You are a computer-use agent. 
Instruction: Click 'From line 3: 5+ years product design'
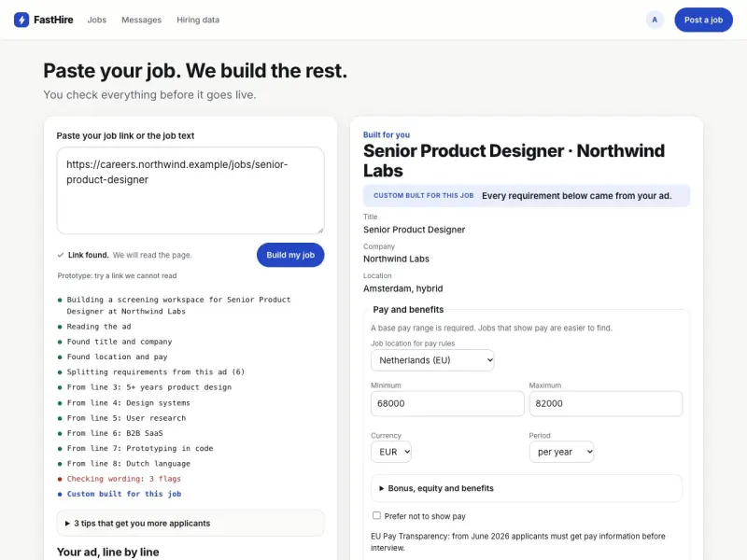[x=149, y=387]
